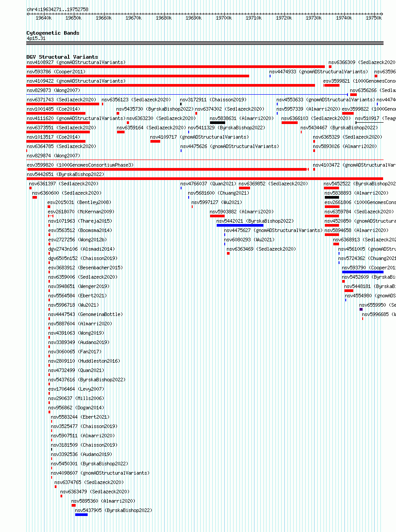Click the red bar under nsv5903882
The height and width of the screenshot is (532, 396).
[x=217, y=216]
